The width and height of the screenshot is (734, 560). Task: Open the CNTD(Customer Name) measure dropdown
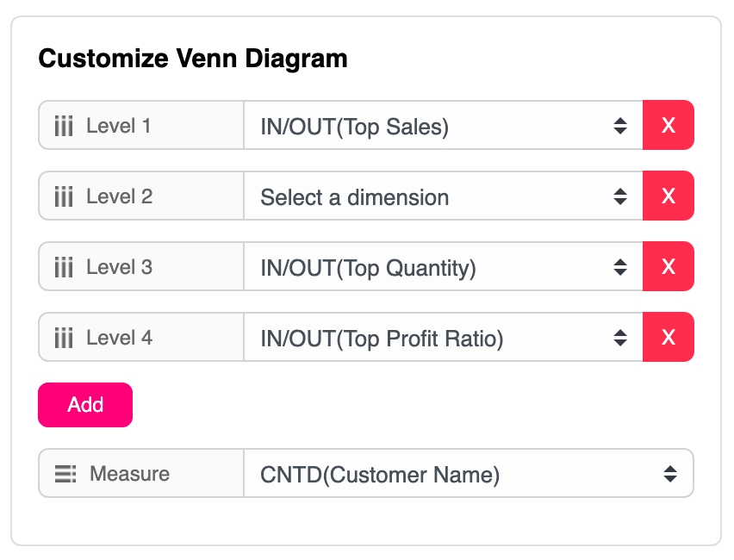[x=468, y=474]
